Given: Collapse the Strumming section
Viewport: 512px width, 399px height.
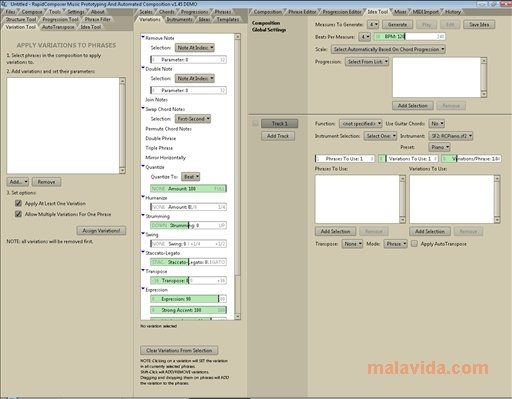Looking at the screenshot, I should 143,215.
